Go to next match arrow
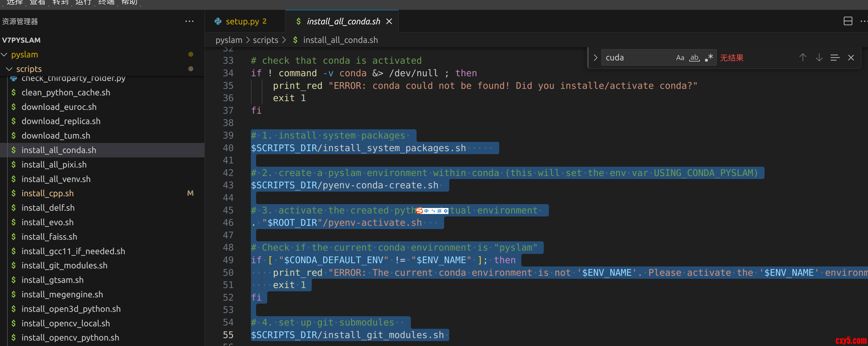The width and height of the screenshot is (868, 346). pos(819,58)
